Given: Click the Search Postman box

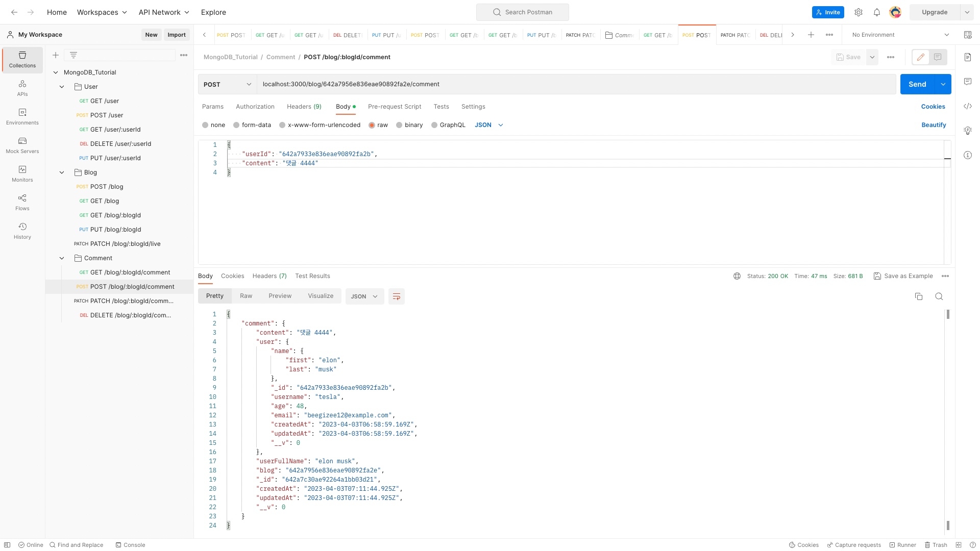Looking at the screenshot, I should click(523, 12).
